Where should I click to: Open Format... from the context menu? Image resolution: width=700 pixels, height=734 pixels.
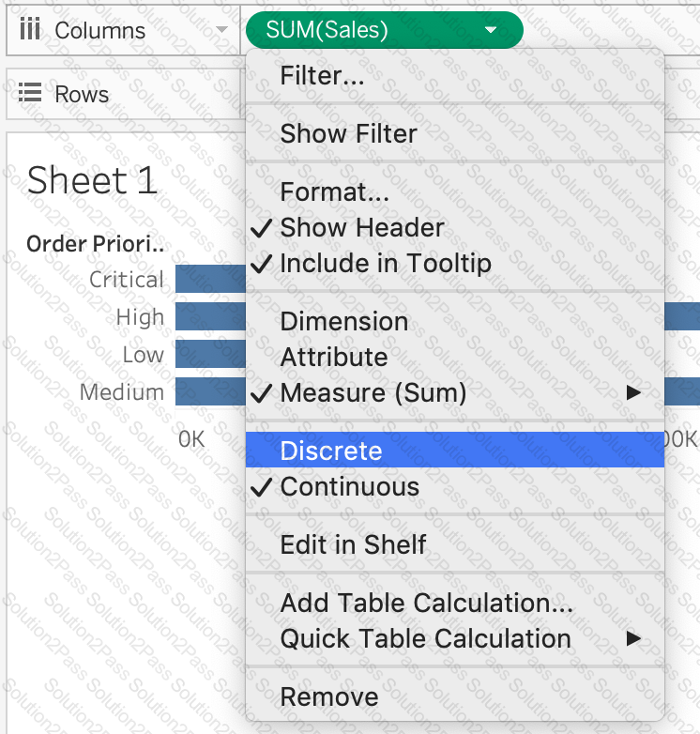pyautogui.click(x=334, y=192)
